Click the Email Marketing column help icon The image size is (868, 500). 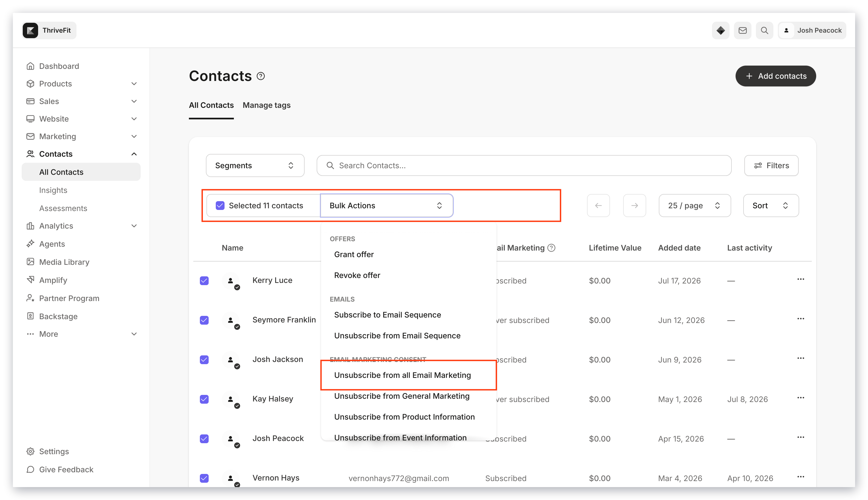[551, 248]
